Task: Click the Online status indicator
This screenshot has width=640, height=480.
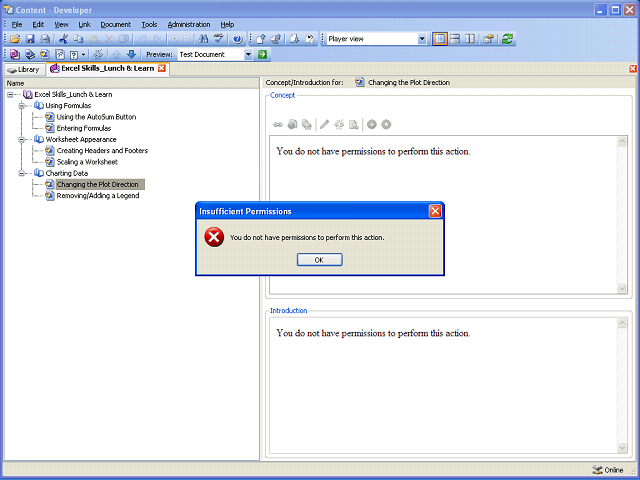Action: [x=608, y=470]
